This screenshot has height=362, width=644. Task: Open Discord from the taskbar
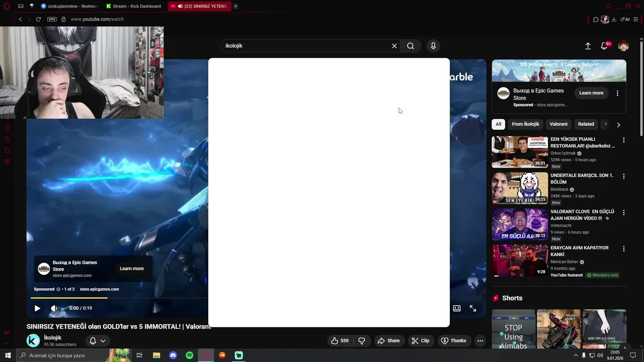click(x=173, y=355)
